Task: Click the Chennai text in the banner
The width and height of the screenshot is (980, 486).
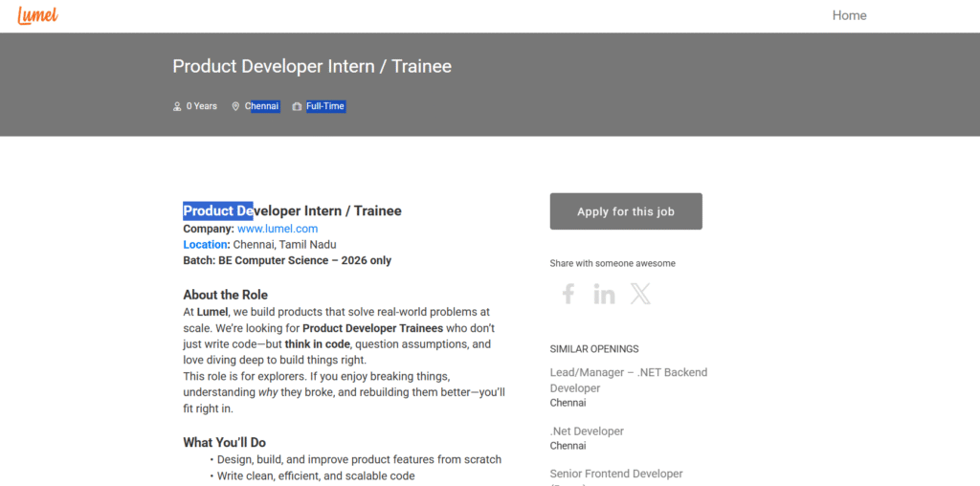Action: pyautogui.click(x=262, y=106)
